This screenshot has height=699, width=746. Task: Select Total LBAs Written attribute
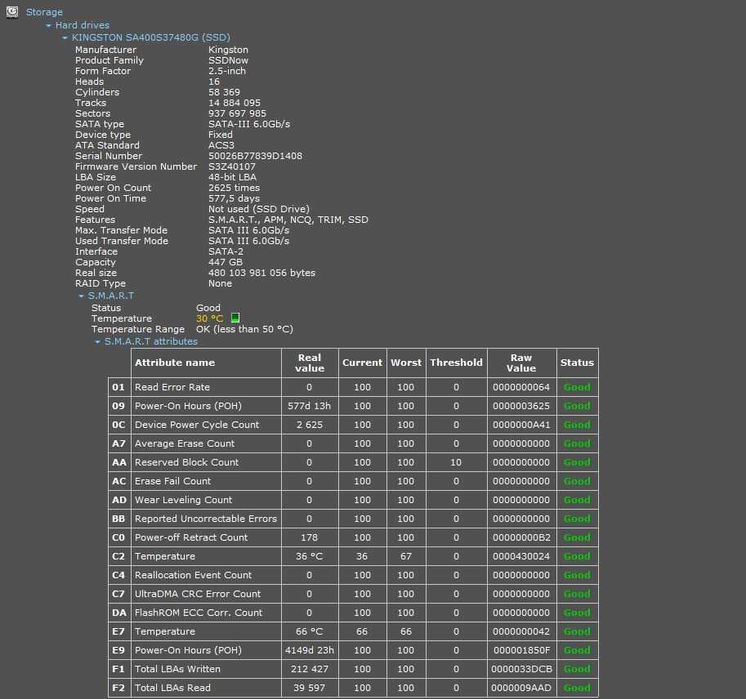tap(177, 669)
